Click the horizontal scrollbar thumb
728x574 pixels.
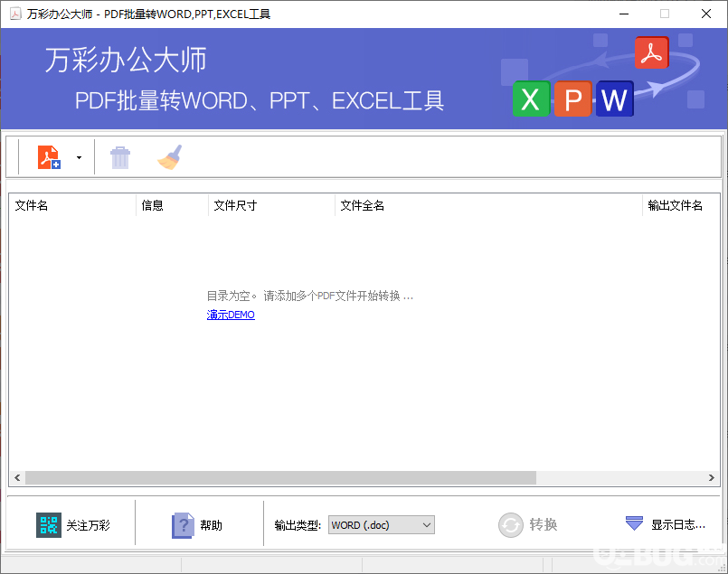[x=280, y=477]
